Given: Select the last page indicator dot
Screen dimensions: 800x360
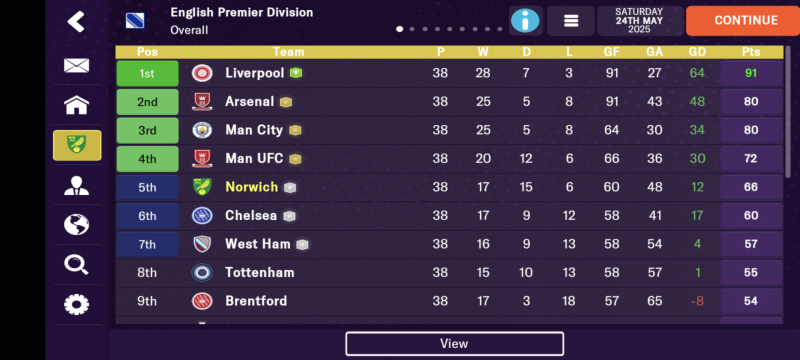Looking at the screenshot, I should pos(499,29).
